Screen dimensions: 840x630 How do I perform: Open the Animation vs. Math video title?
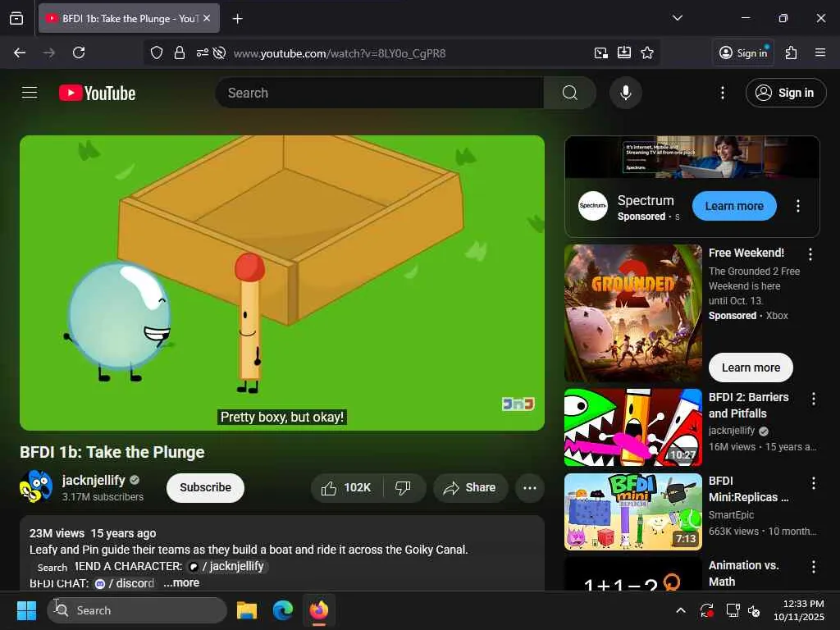[x=743, y=573]
